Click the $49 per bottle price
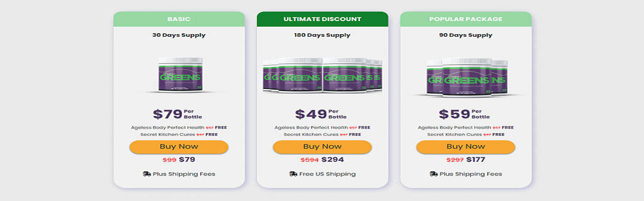 pos(311,114)
